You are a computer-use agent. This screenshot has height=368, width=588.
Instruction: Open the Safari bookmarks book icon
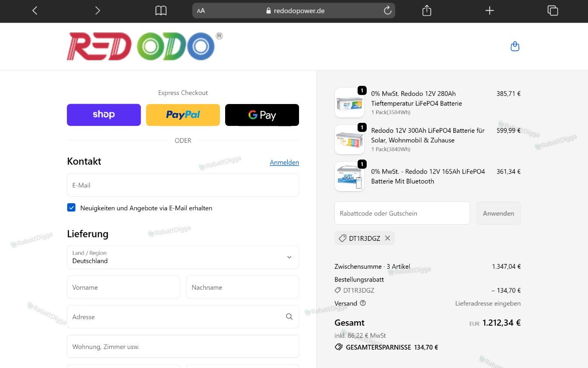coord(161,10)
